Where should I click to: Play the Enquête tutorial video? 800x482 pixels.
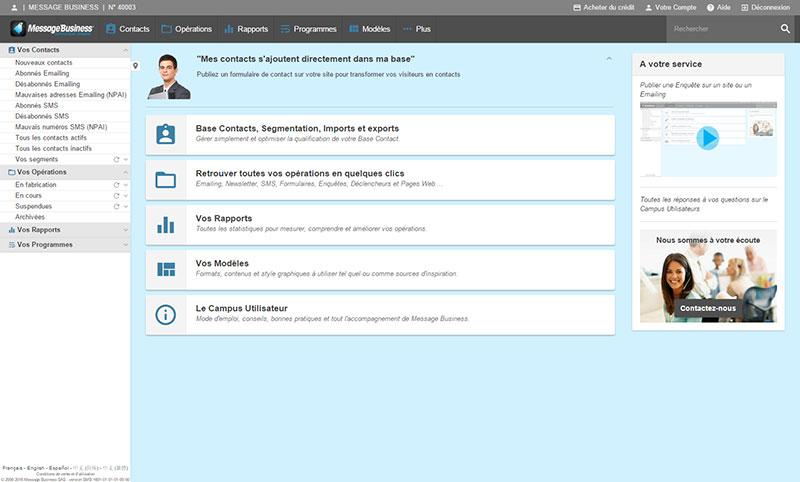(708, 138)
